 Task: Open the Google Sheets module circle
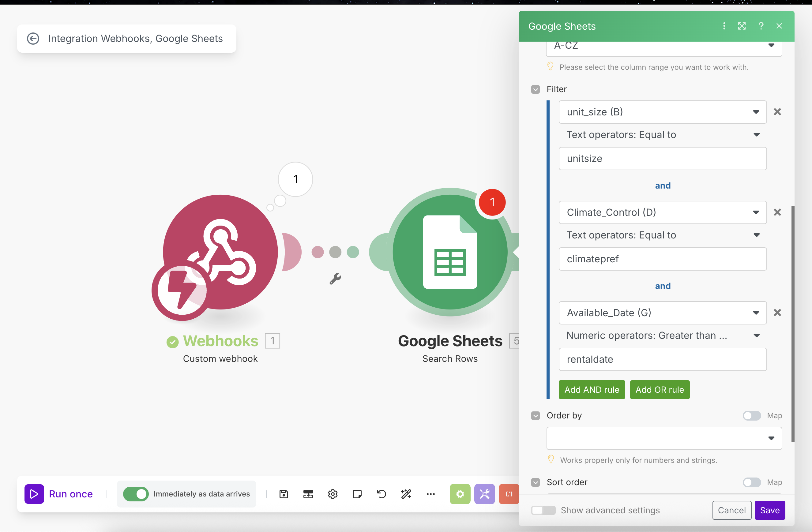450,252
